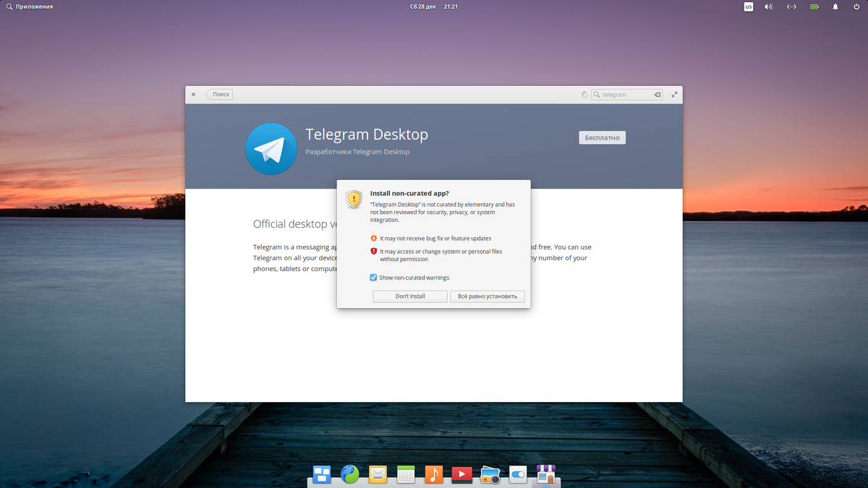This screenshot has height=488, width=868.
Task: Open the sound volume indicator
Action: tap(769, 7)
